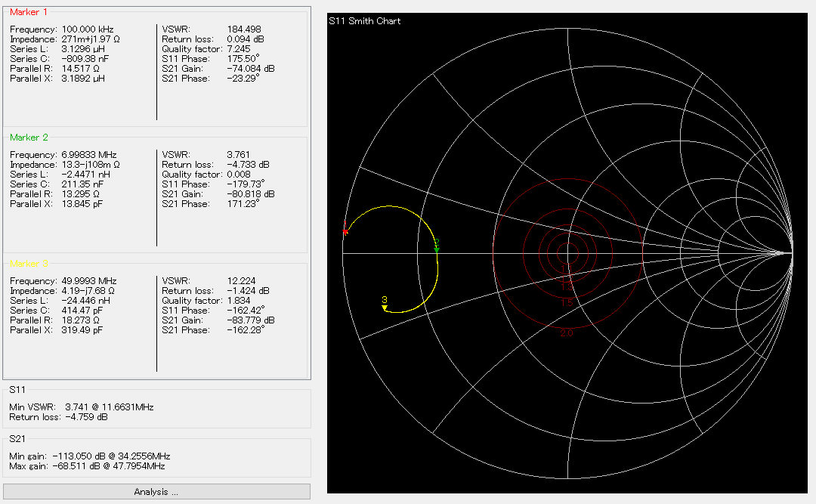816x504 pixels.
Task: Click S21 Max gain -68.511 dB entry
Action: pyautogui.click(x=88, y=466)
